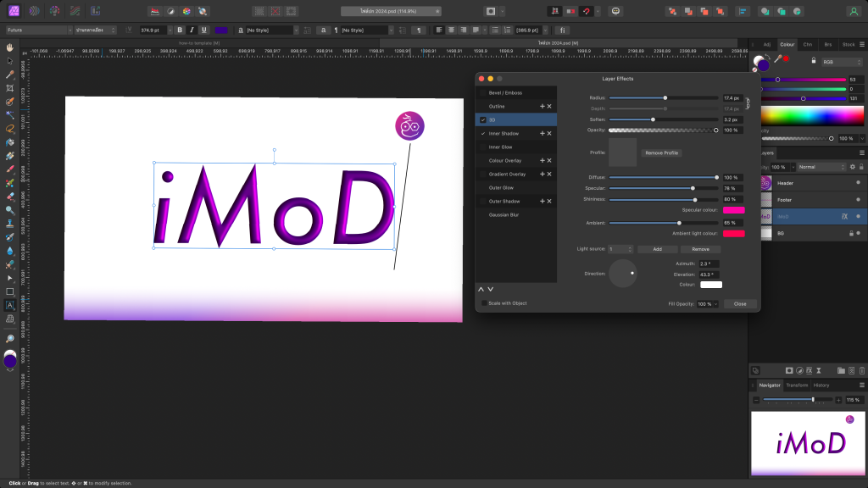The width and height of the screenshot is (868, 488).
Task: Select the Hand (pan) tool
Action: point(9,48)
